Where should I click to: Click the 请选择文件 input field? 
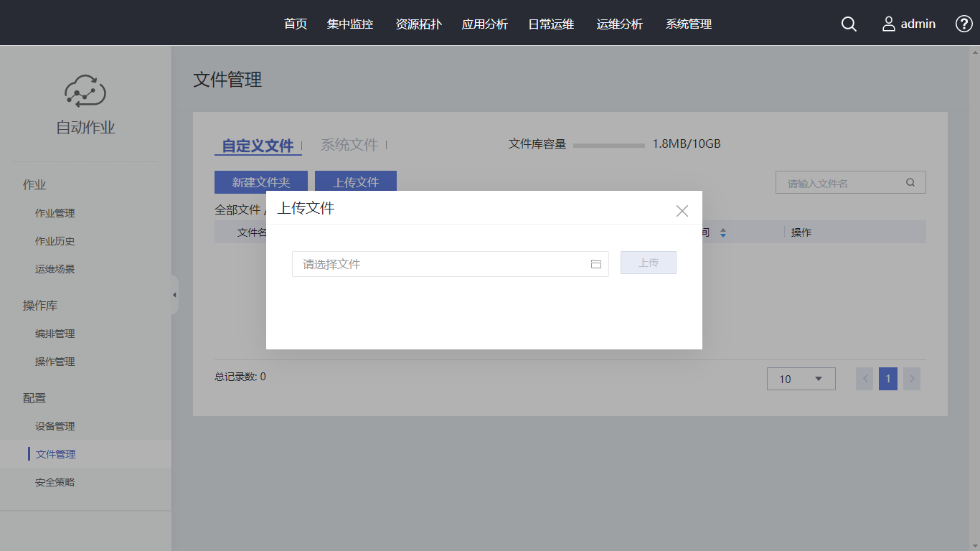[438, 264]
